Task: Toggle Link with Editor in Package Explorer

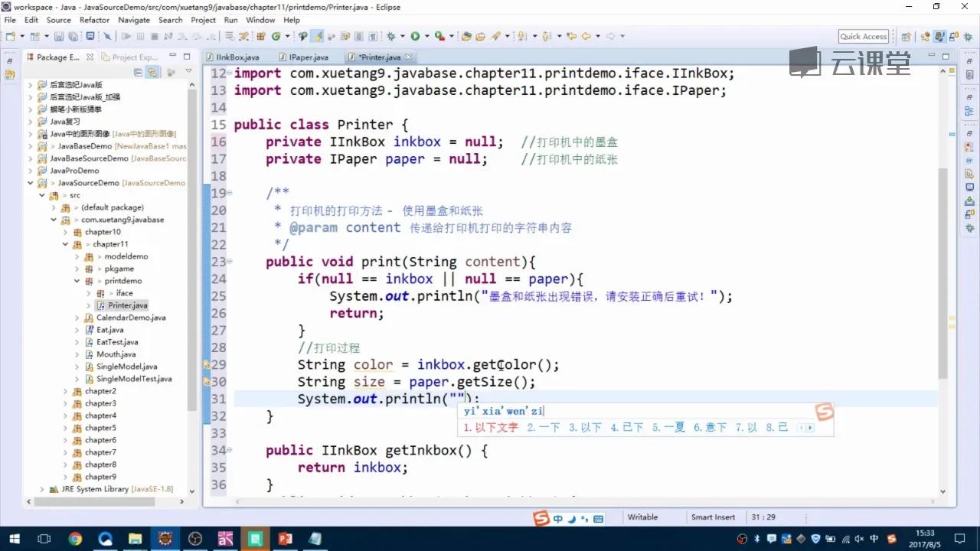Action: tap(152, 72)
